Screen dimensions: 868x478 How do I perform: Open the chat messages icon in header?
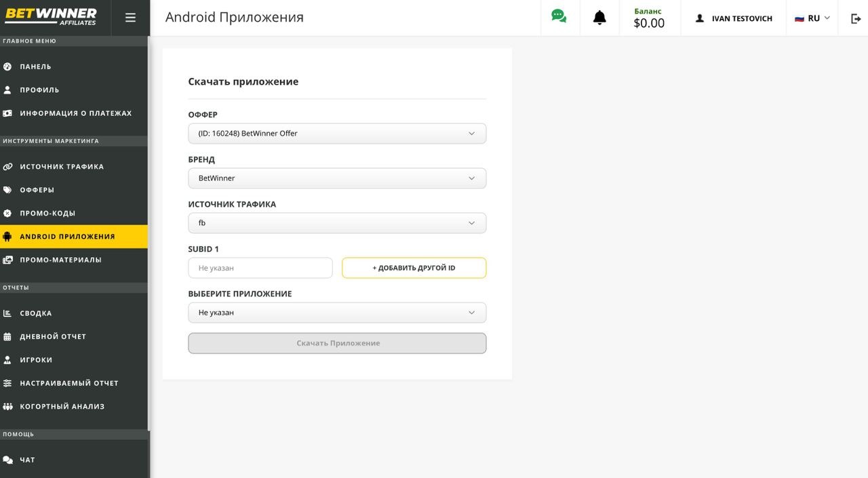point(558,14)
